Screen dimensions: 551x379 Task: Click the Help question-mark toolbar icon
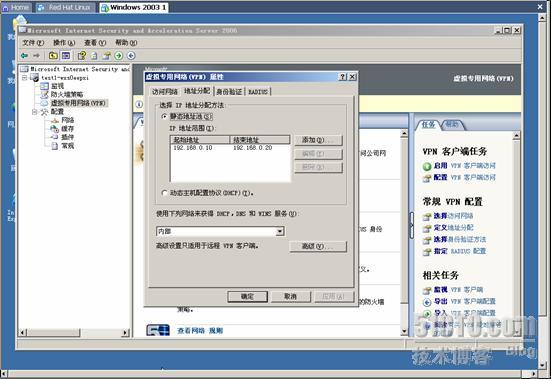(82, 55)
